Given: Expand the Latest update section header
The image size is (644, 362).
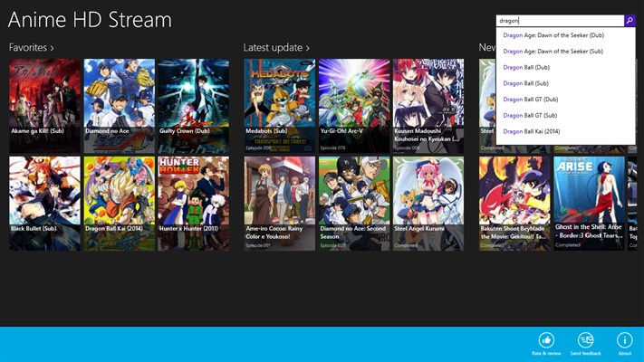Looking at the screenshot, I should point(276,48).
